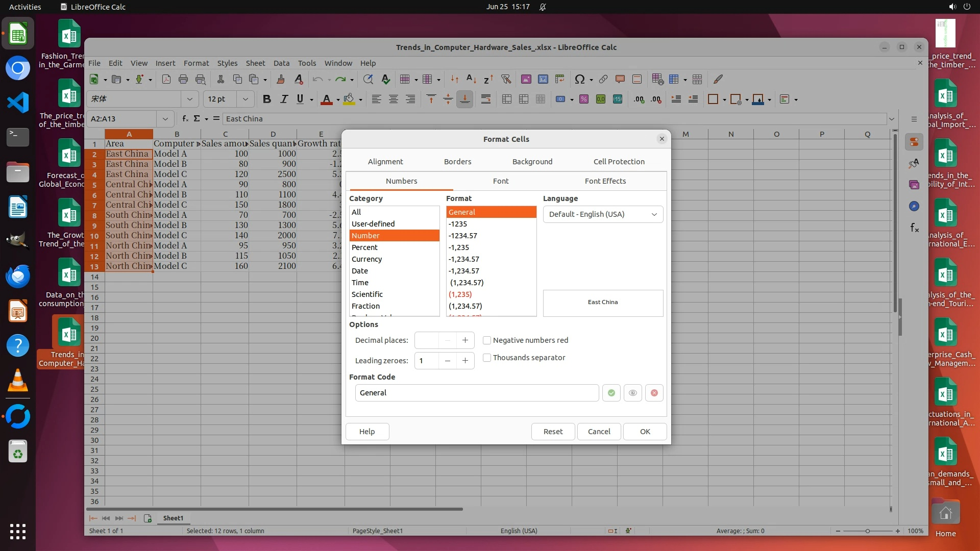Open the font size dropdown
This screenshot has width=980, height=551.
pos(246,99)
